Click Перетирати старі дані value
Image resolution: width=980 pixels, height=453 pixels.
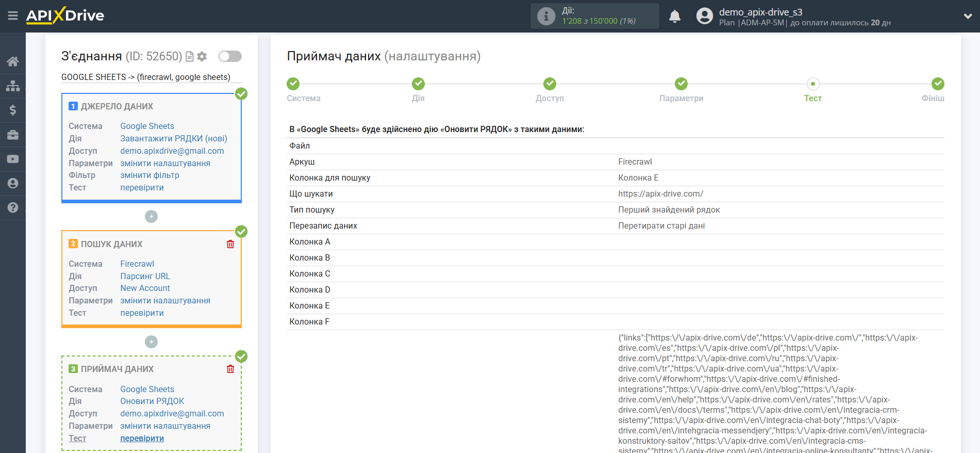(x=661, y=225)
